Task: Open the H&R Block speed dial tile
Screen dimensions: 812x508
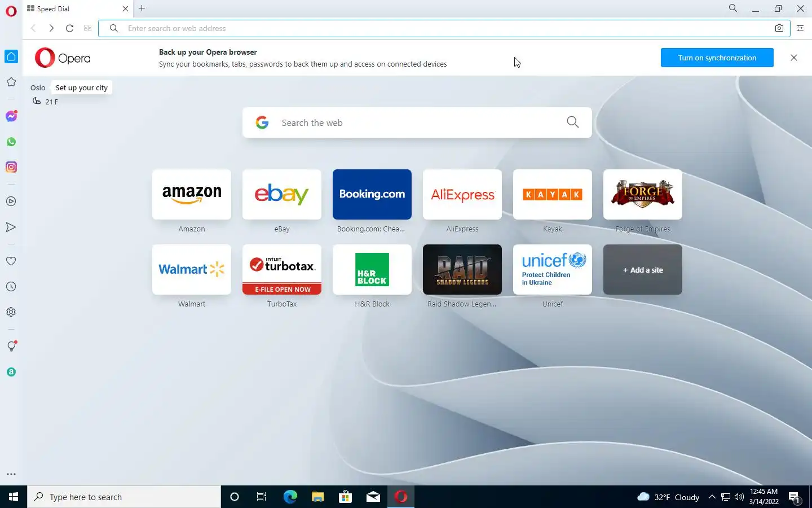Action: tap(372, 270)
